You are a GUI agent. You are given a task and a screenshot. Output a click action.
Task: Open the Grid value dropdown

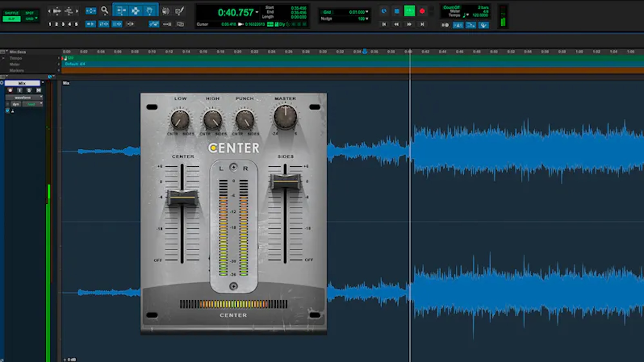coord(367,12)
